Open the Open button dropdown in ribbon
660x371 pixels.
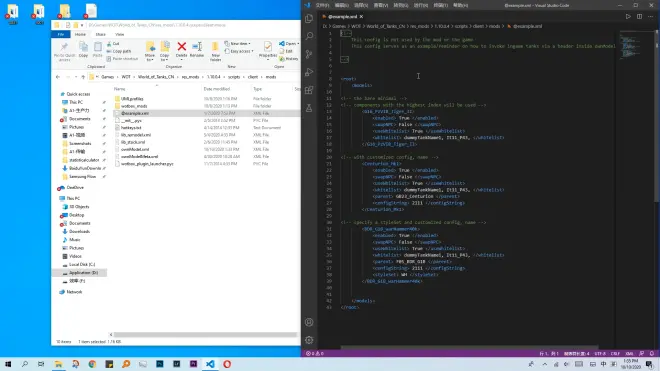pyautogui.click(x=298, y=44)
